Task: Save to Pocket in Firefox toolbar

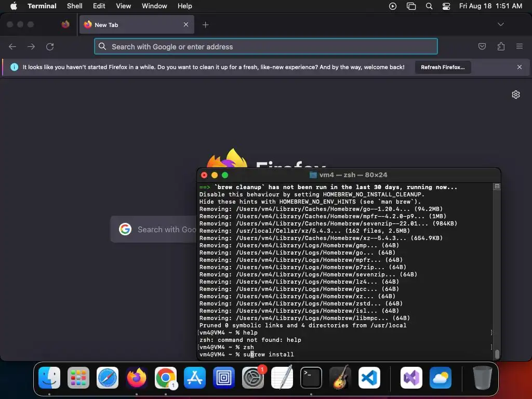Action: [482, 46]
